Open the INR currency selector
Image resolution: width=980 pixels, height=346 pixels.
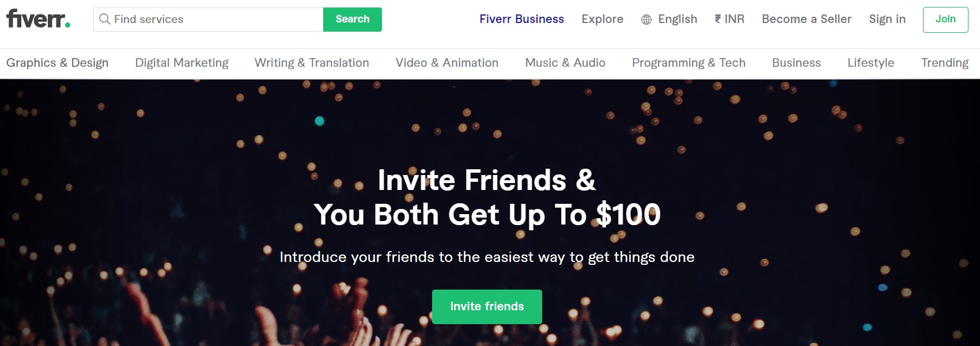click(734, 19)
